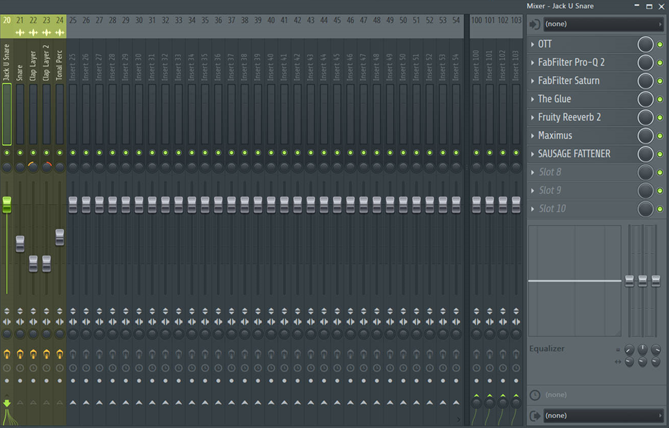669x428 pixels.
Task: Open the FabFilter Saturn slot arrow menu
Action: click(x=532, y=81)
